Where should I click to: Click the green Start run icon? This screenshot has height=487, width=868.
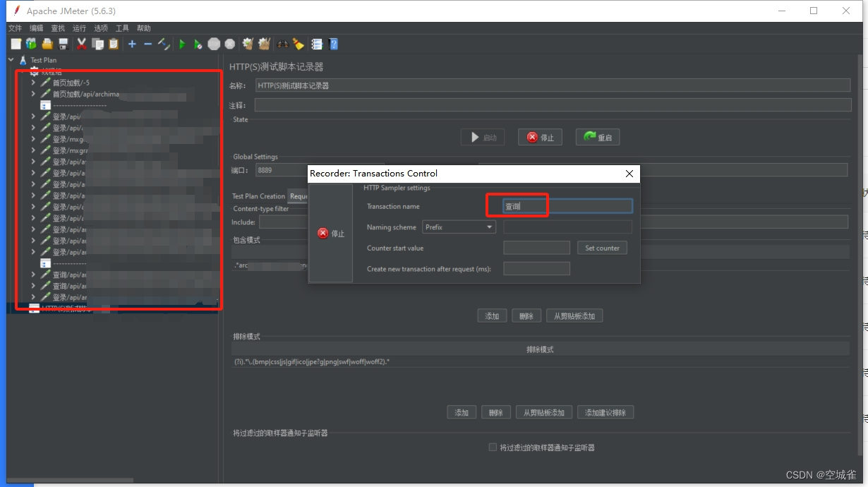(182, 44)
